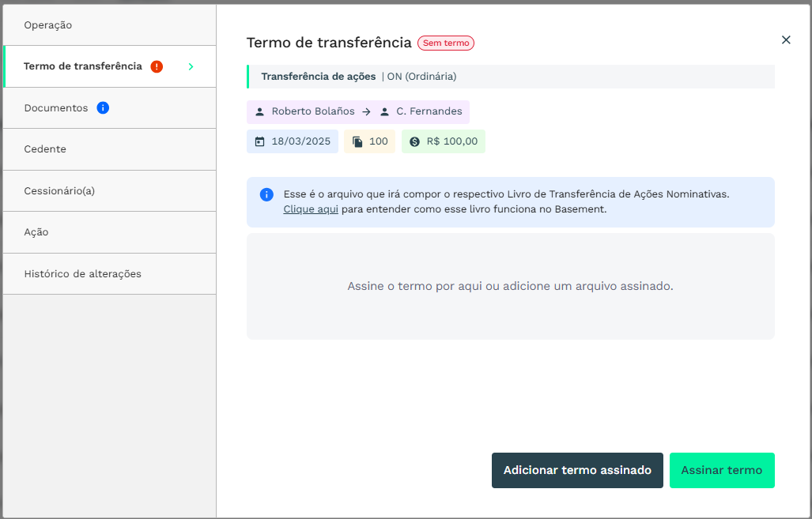Screen dimensions: 812x519
Task: Open the Operação sidebar section
Action: tap(48, 25)
